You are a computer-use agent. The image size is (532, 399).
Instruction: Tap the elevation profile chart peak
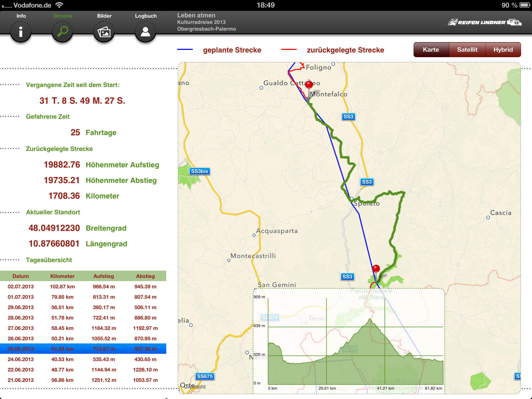[370, 320]
